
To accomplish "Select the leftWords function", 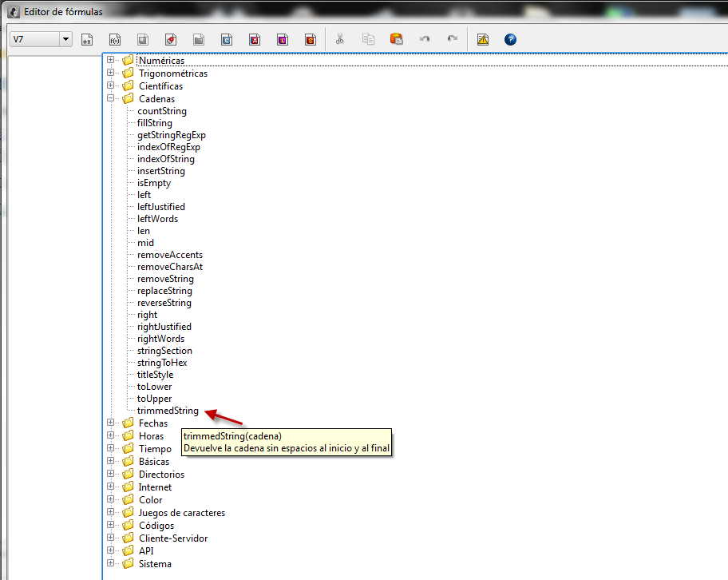I will (x=157, y=219).
